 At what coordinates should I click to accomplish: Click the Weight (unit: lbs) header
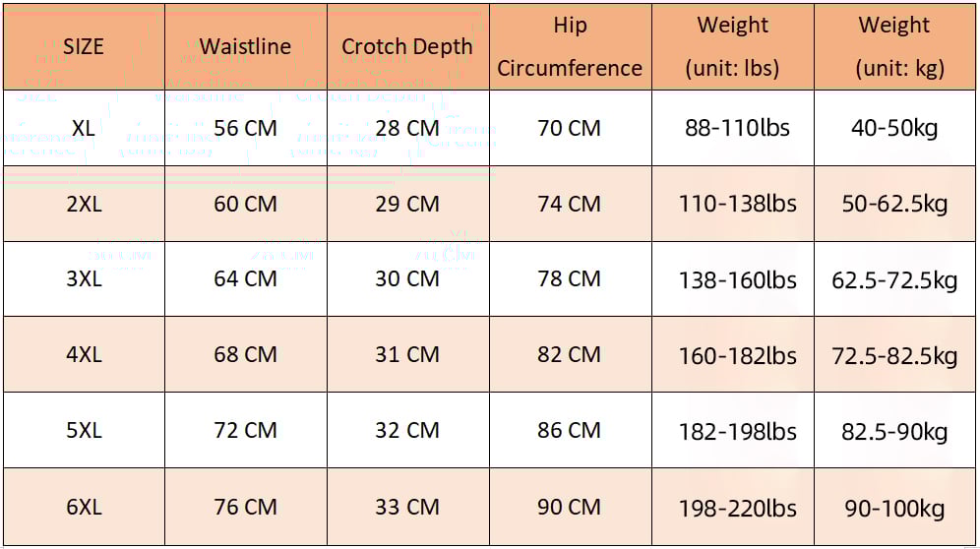point(732,47)
